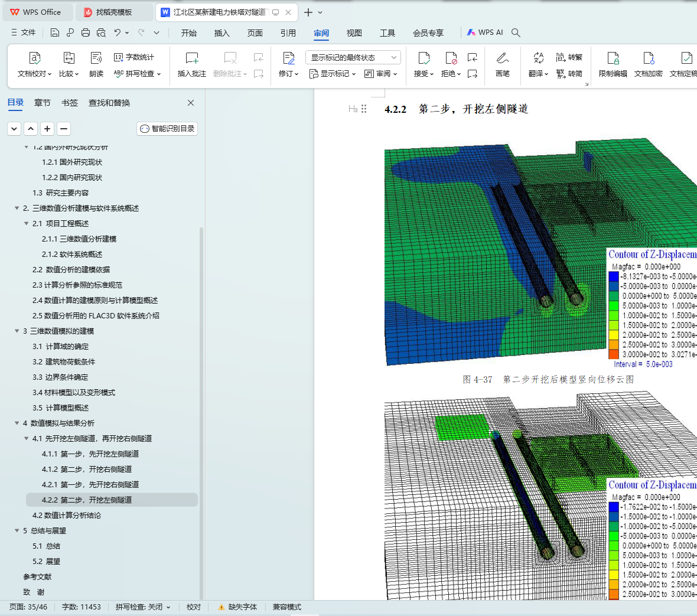The height and width of the screenshot is (616, 697).
Task: Click the 显示标记 show markup button
Action: pyautogui.click(x=333, y=73)
